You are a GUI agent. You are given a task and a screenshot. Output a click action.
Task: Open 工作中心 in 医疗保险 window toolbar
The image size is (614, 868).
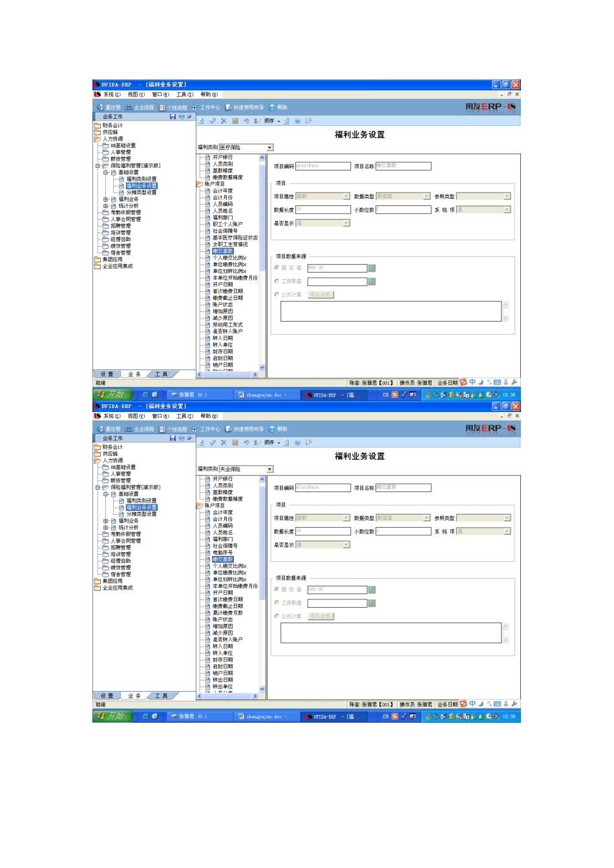click(x=206, y=107)
